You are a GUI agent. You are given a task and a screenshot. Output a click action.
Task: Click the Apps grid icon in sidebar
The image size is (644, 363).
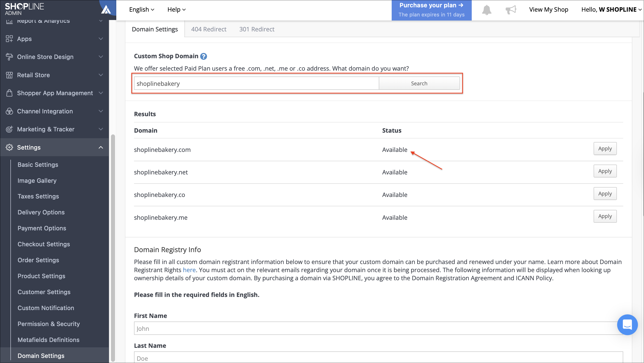pyautogui.click(x=9, y=39)
